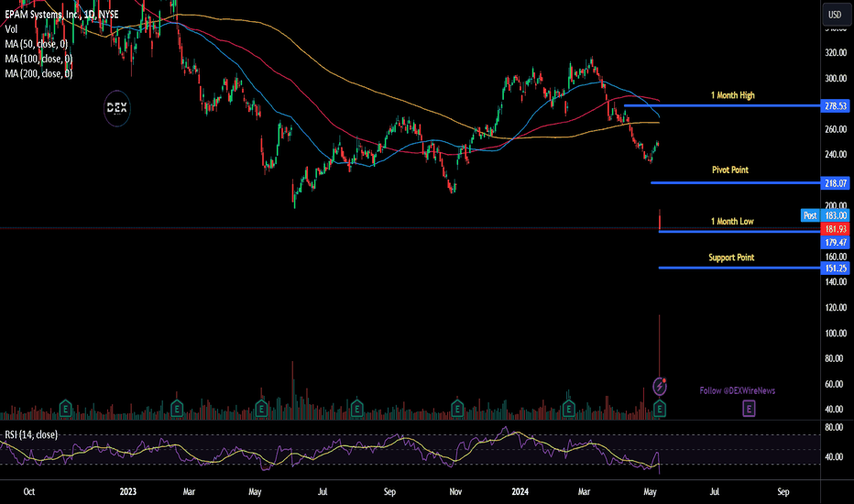This screenshot has width=854, height=504.
Task: Click the Post market label
Action: 810,215
